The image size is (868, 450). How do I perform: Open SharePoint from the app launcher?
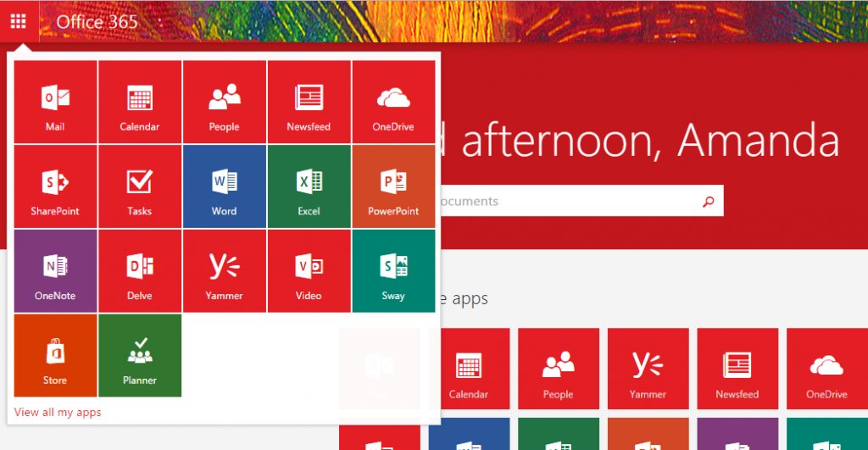coord(55,186)
